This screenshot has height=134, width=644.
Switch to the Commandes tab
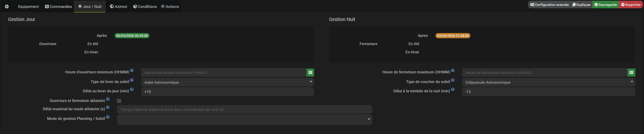click(x=58, y=7)
